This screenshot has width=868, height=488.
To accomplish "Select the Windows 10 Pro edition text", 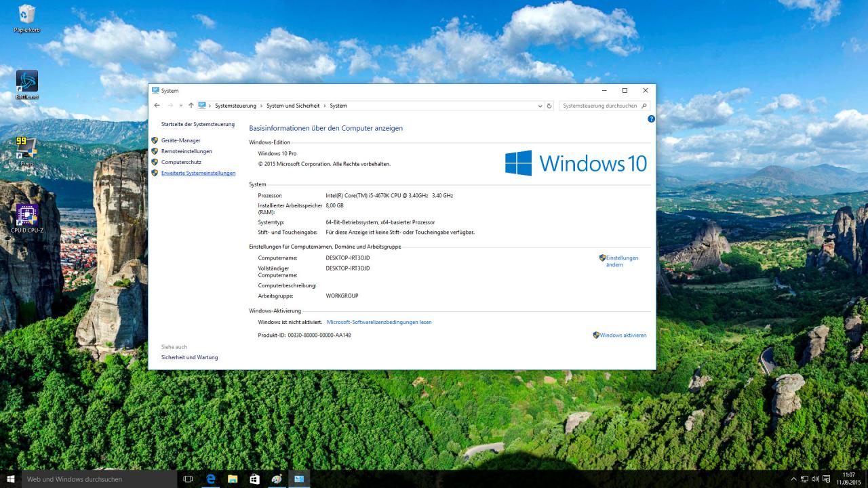I will [277, 154].
